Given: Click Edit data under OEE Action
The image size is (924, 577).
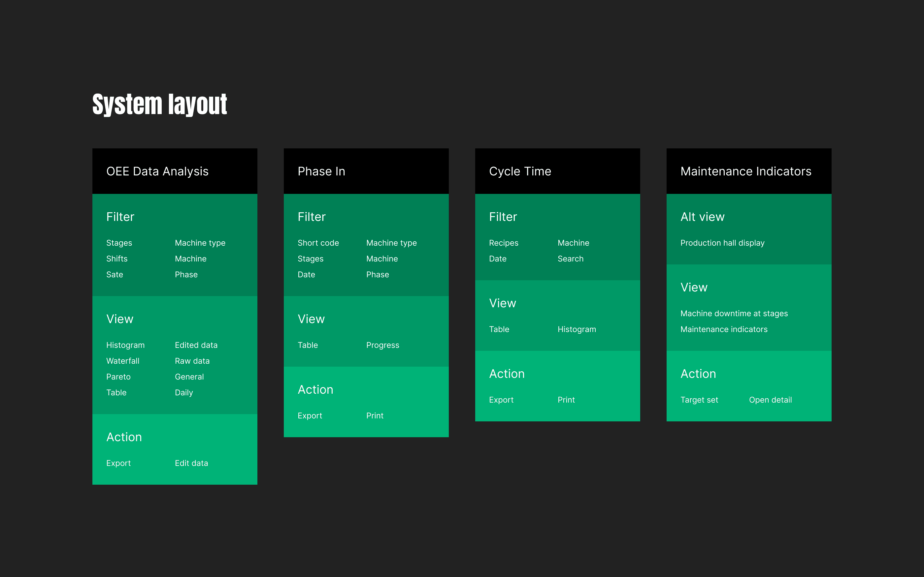Looking at the screenshot, I should pyautogui.click(x=191, y=463).
